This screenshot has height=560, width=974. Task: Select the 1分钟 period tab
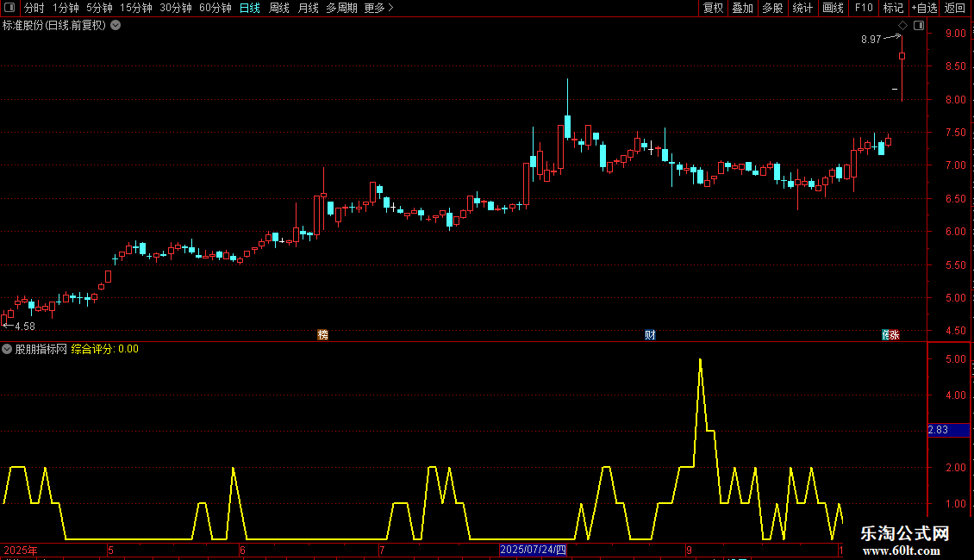click(66, 8)
